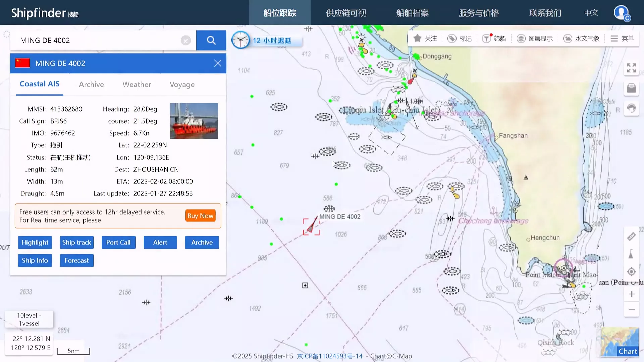Image resolution: width=644 pixels, height=362 pixels.
Task: Click the support headset icon
Action: point(631,108)
